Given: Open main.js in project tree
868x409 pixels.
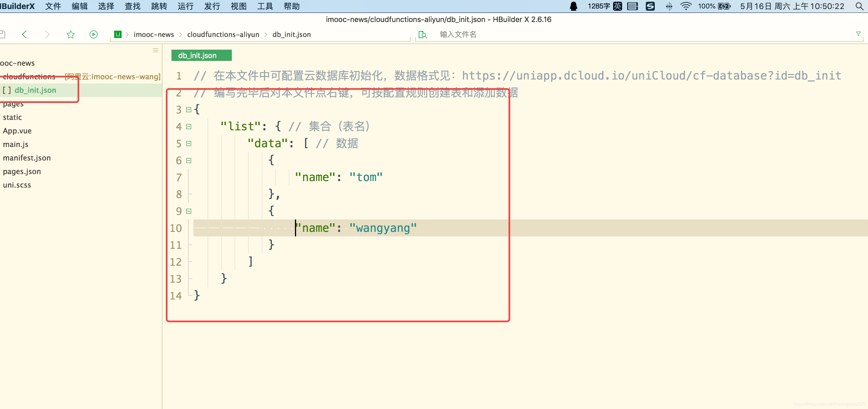Looking at the screenshot, I should click(x=16, y=144).
